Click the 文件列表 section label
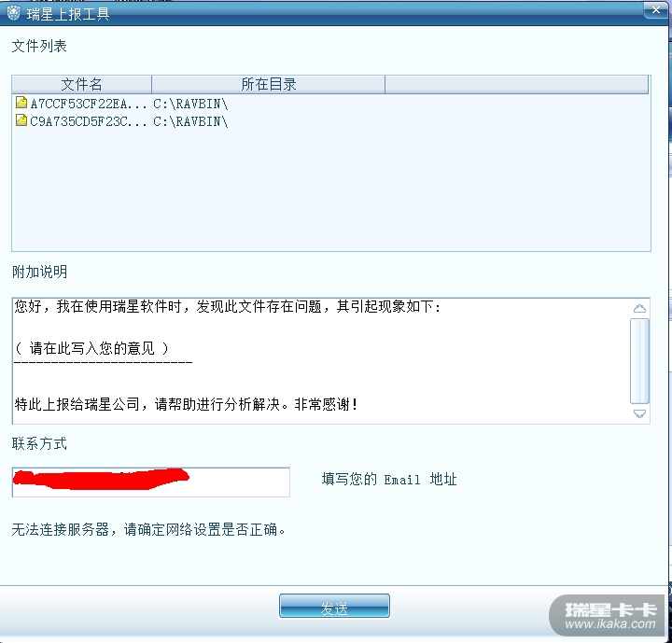 click(x=39, y=46)
